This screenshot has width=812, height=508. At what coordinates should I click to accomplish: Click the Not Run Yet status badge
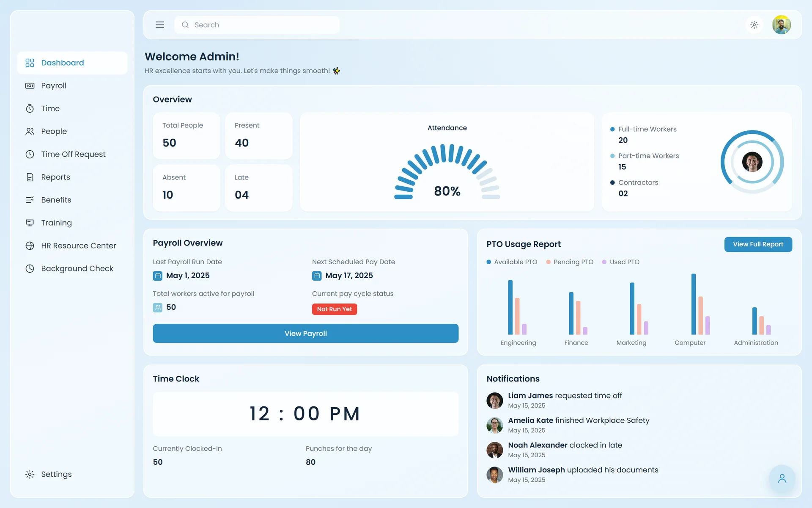click(335, 309)
